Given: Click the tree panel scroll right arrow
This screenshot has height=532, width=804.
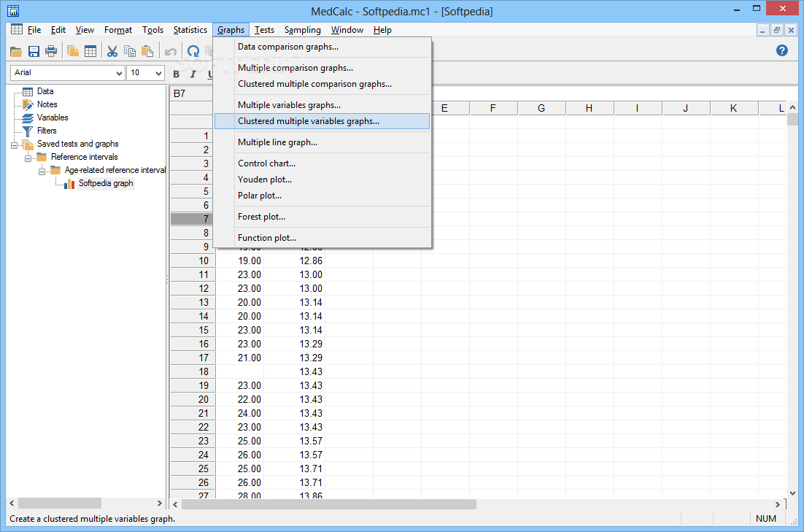Looking at the screenshot, I should click(x=160, y=504).
